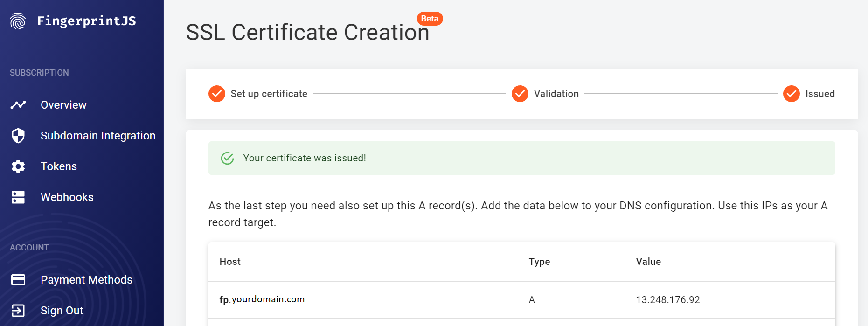868x326 pixels.
Task: Select the Validation step checkmark
Action: pos(520,94)
